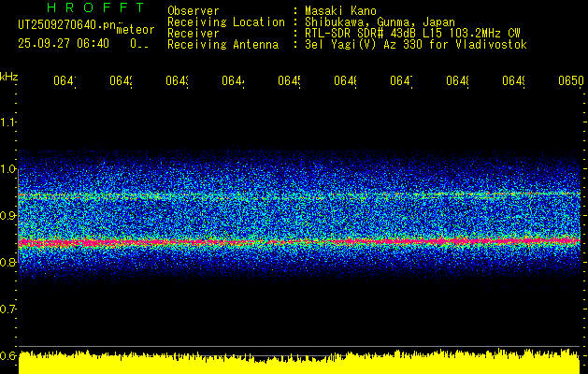Click the 0.6 frequency axis label
The image size is (588, 374).
pyautogui.click(x=8, y=355)
